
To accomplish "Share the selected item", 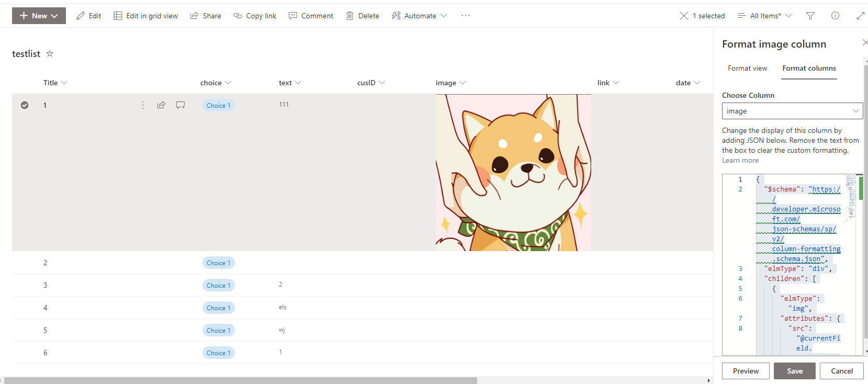I will pyautogui.click(x=206, y=16).
